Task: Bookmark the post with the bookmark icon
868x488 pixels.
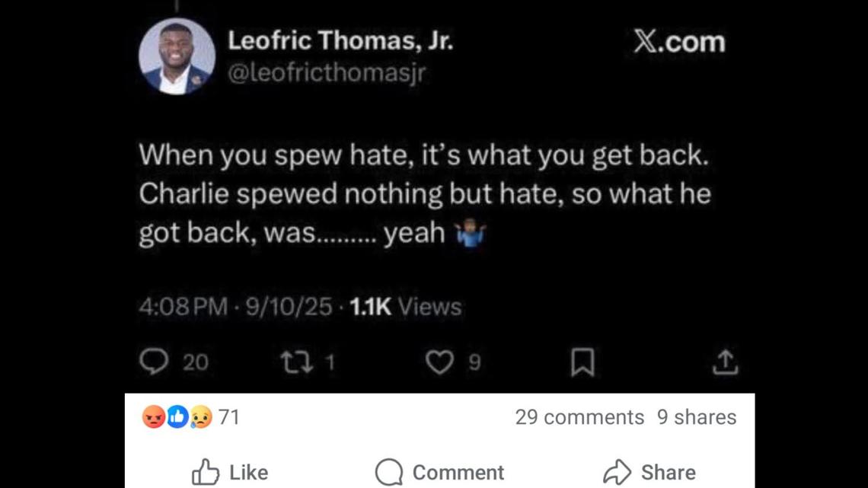Action: click(x=582, y=363)
